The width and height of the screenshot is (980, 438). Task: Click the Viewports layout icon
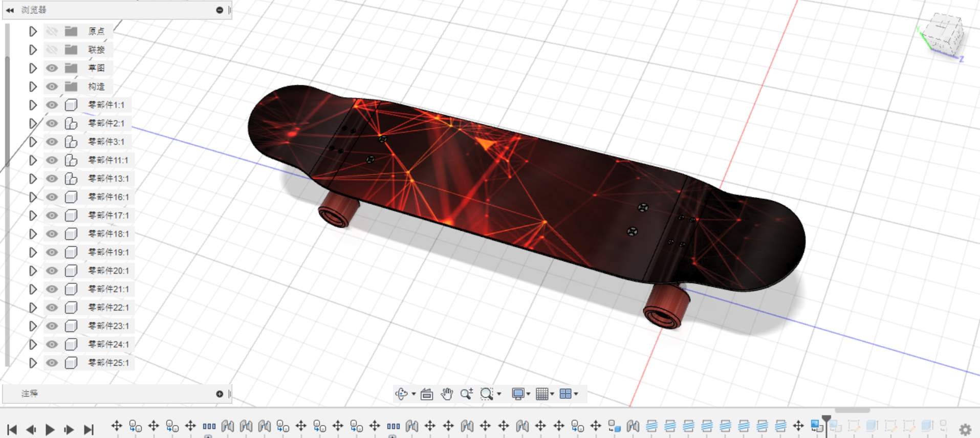click(x=565, y=393)
